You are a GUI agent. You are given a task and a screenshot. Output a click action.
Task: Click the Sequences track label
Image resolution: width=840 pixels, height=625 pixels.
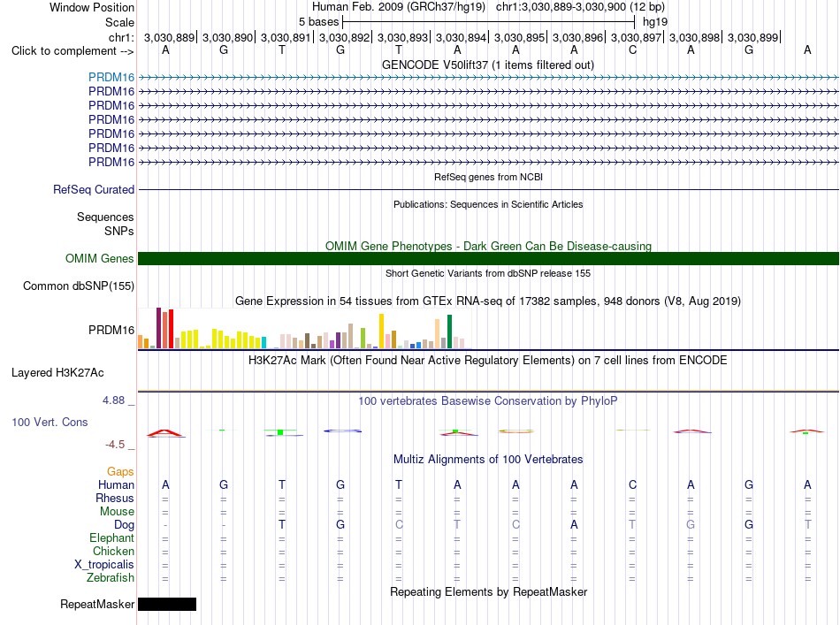point(105,217)
